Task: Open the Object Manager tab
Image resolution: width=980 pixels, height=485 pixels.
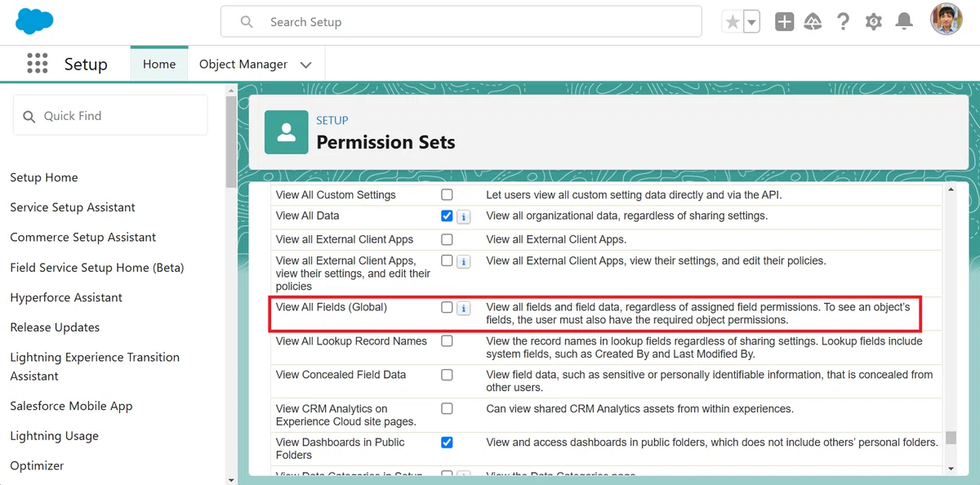Action: pyautogui.click(x=243, y=64)
